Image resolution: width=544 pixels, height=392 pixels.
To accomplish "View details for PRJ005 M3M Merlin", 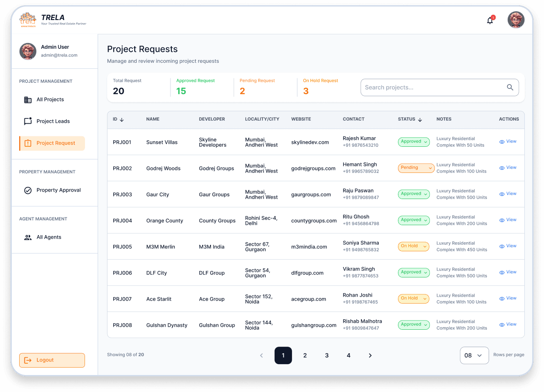I will (x=508, y=246).
